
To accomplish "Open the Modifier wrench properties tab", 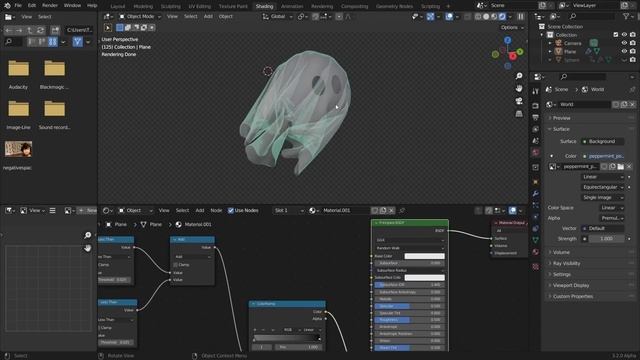I will tap(535, 193).
